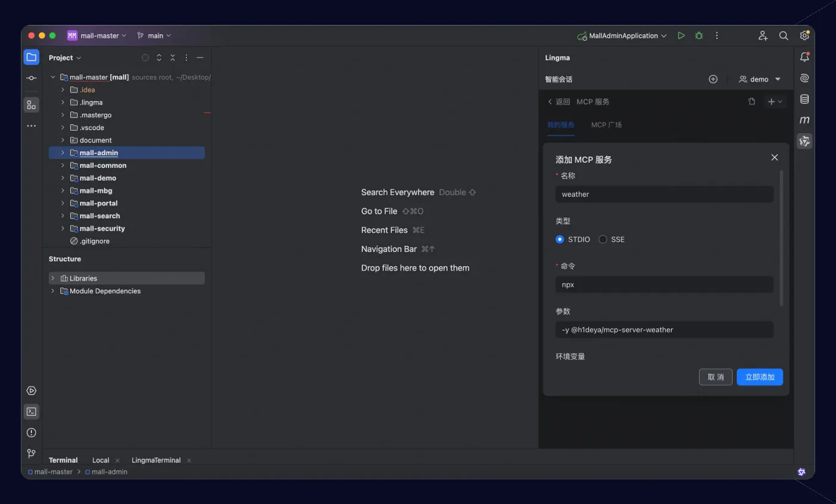Open the Services tool window icon

31,391
